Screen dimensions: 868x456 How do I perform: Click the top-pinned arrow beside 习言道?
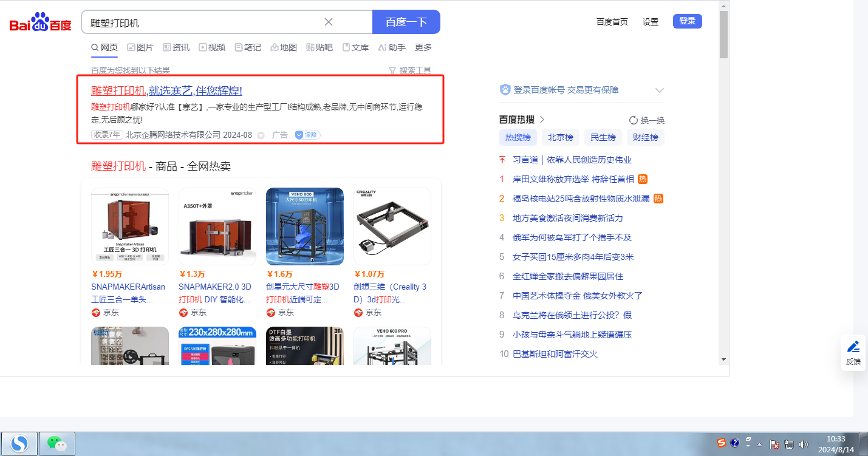502,160
